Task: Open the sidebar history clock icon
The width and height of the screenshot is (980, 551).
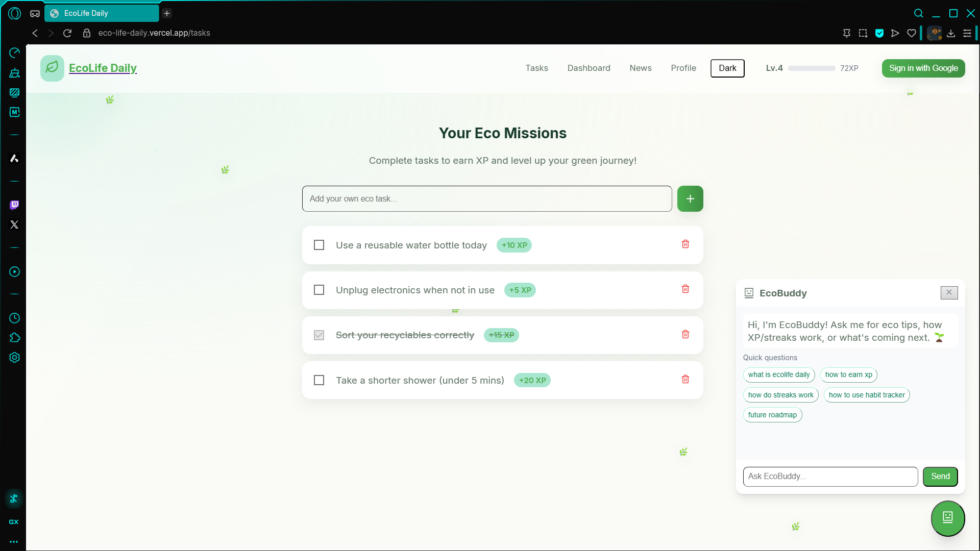Action: pyautogui.click(x=14, y=318)
